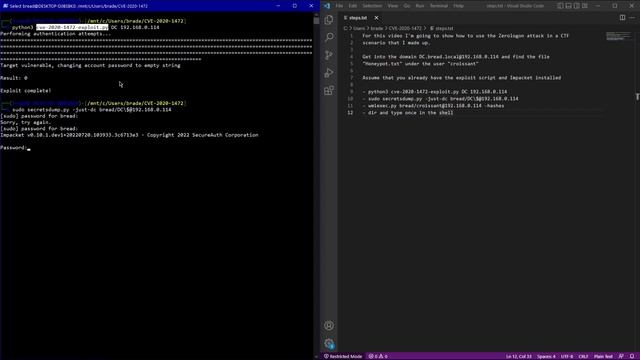Click Restricted Mode in status bar
The width and height of the screenshot is (640, 360).
(x=343, y=356)
